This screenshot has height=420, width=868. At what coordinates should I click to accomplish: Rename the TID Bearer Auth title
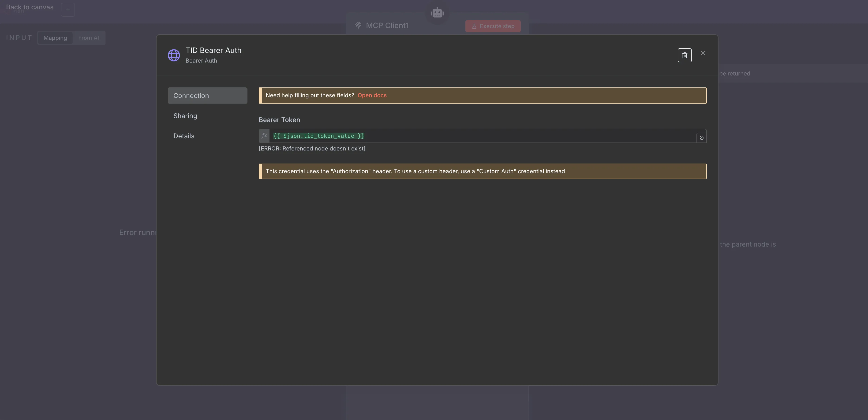coord(213,50)
